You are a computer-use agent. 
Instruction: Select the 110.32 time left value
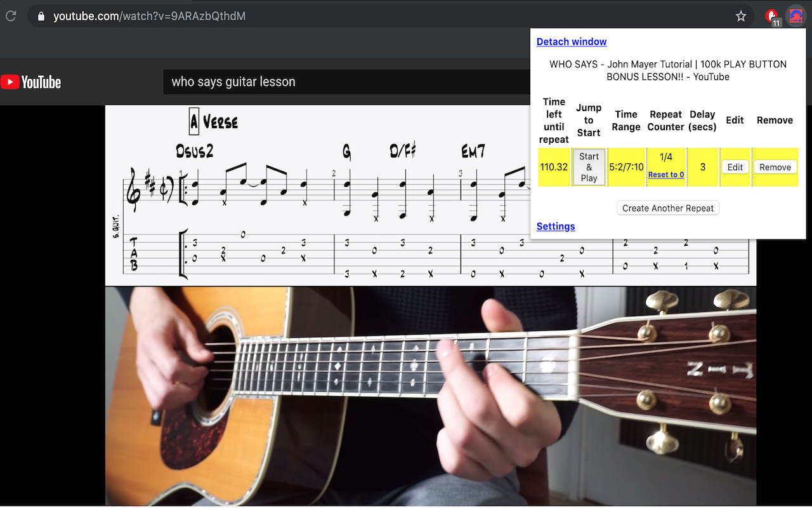pos(554,167)
